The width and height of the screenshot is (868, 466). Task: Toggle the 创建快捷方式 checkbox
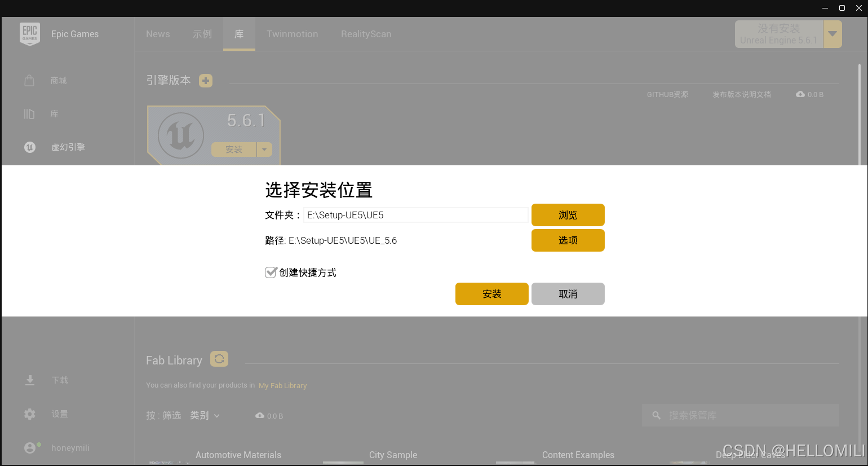(271, 272)
